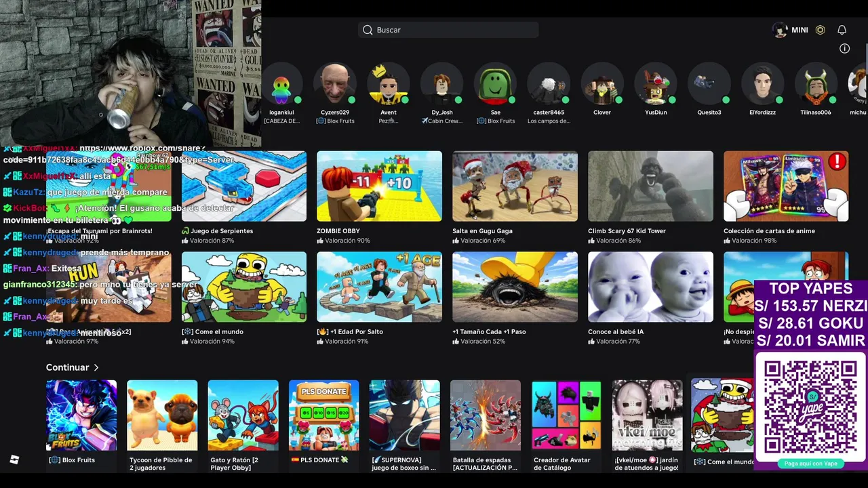Click the Climb Scary 67 Kid Tower title
This screenshot has width=868, height=488.
[627, 231]
